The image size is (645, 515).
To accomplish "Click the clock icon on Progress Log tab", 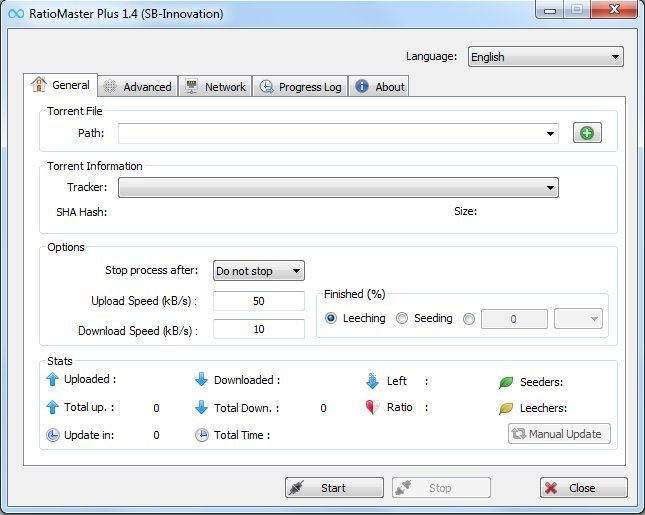I will [x=266, y=86].
